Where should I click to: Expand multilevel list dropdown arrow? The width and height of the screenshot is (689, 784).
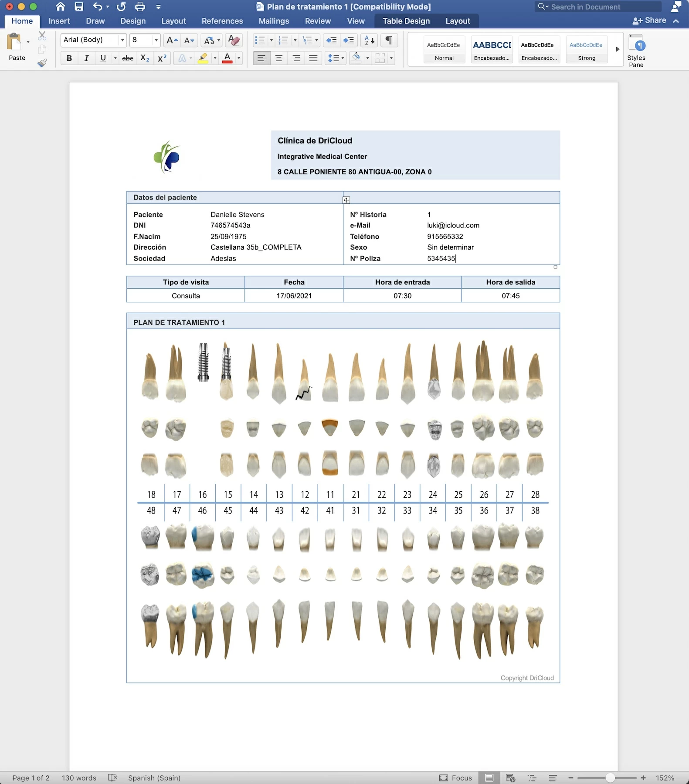(x=316, y=40)
